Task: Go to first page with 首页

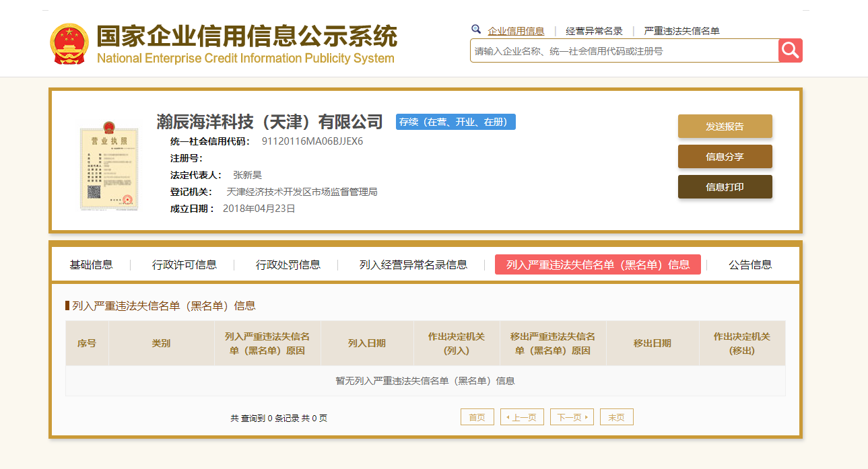Action: click(x=477, y=417)
